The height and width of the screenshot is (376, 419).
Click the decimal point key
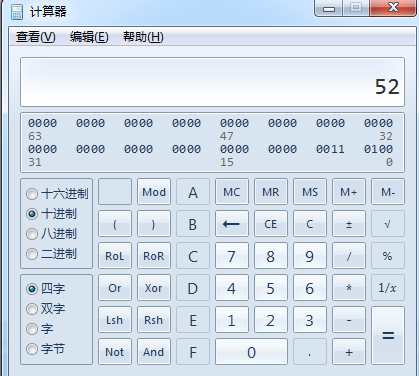tap(310, 352)
